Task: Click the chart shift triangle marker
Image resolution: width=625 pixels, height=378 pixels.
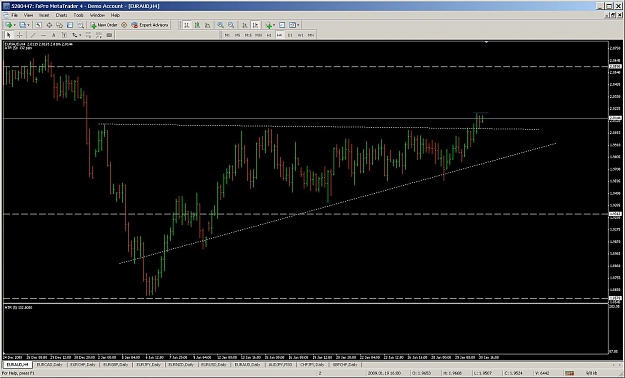Action: point(486,41)
